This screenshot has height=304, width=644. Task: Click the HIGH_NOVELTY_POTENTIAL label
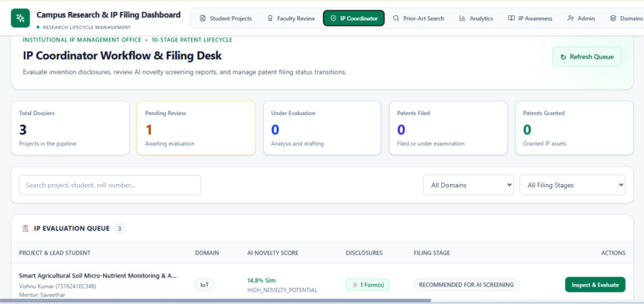[282, 290]
